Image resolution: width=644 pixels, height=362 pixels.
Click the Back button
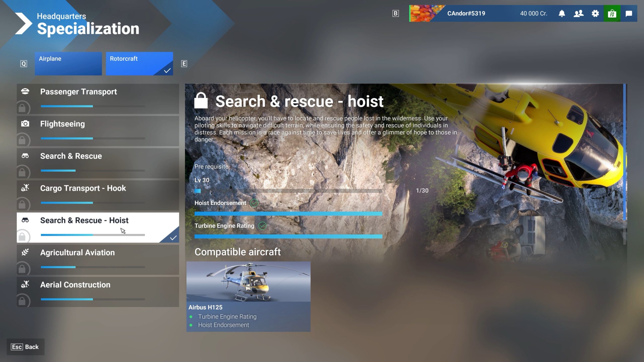(25, 347)
